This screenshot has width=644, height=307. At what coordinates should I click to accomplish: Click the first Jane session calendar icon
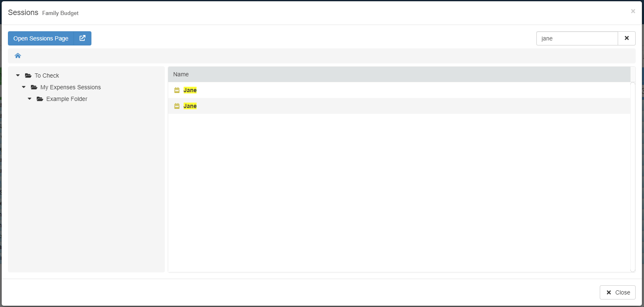click(x=177, y=90)
